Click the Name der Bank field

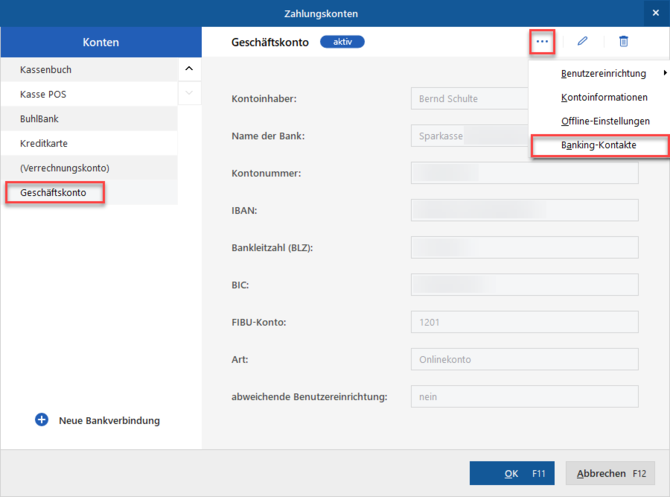coord(469,136)
